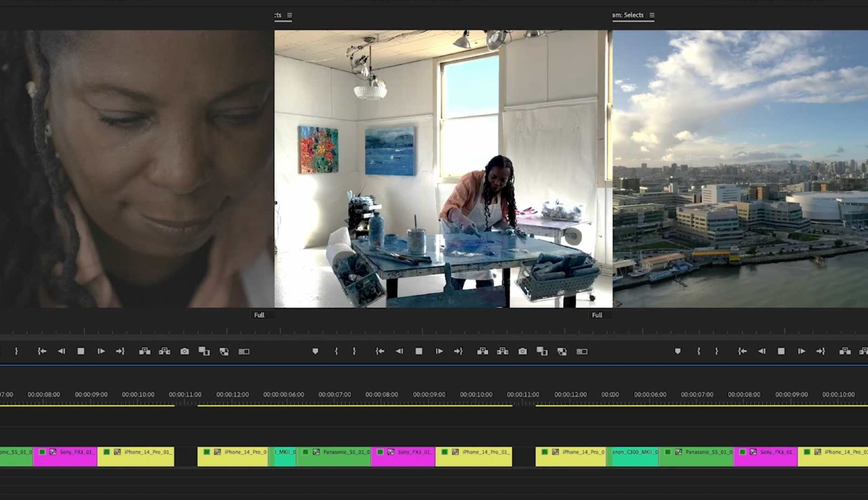
Task: Click Mark Out in the left monitor controls
Action: [x=16, y=351]
